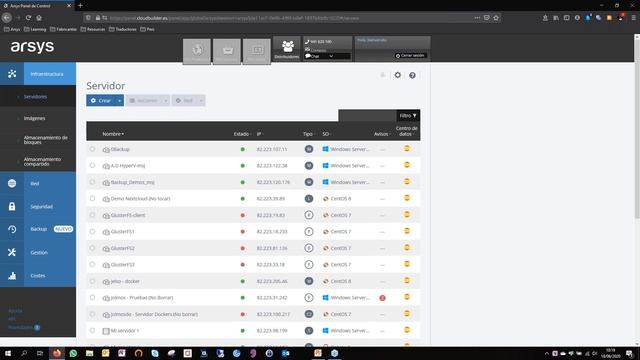
Task: Select the GlusterFS1 row radio button
Action: tap(92, 231)
